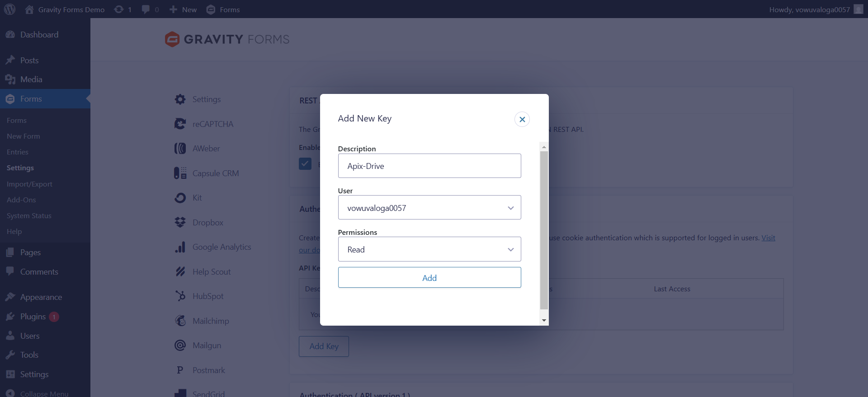The width and height of the screenshot is (868, 397).
Task: Click the Users icon in sidebar
Action: coord(10,336)
